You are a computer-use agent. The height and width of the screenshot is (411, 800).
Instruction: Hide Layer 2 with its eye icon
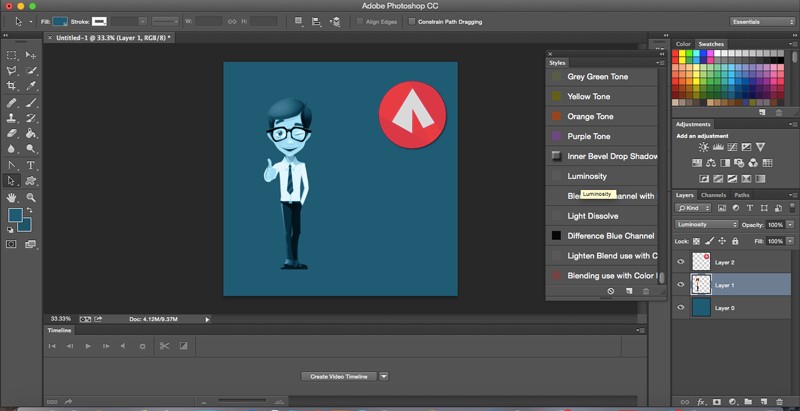click(680, 262)
